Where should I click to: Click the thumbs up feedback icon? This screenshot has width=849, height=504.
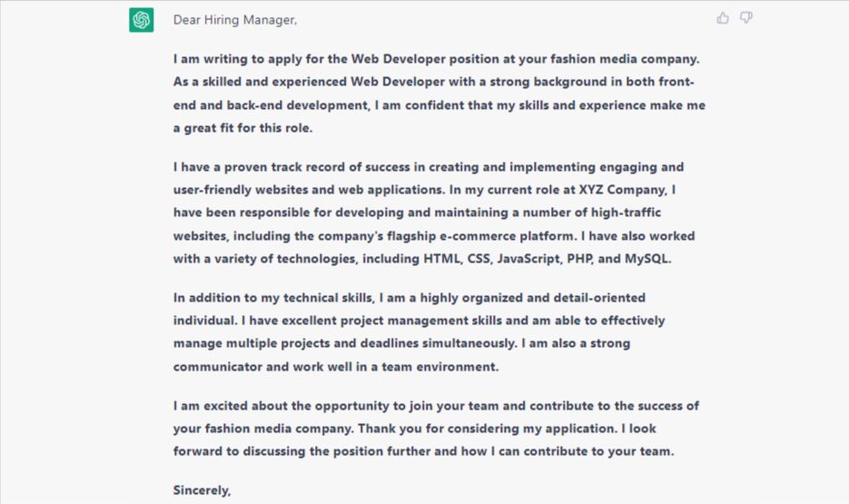(723, 18)
